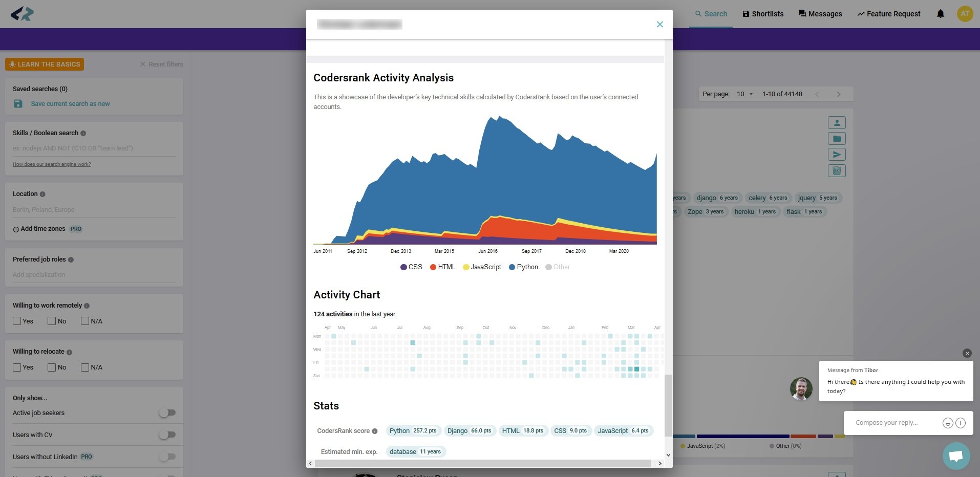Open emoji picker in chat reply box
The width and height of the screenshot is (980, 477).
[x=947, y=423]
